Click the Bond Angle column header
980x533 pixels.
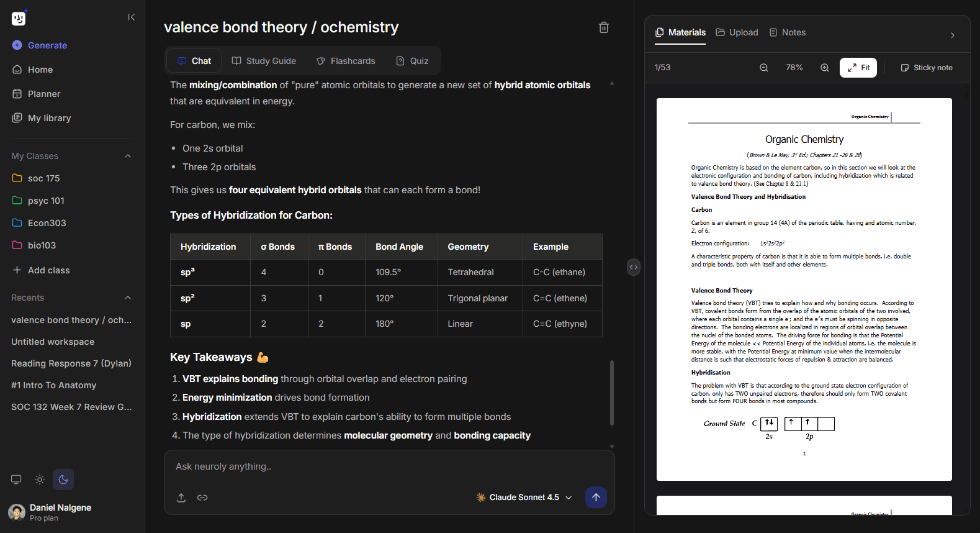(402, 247)
